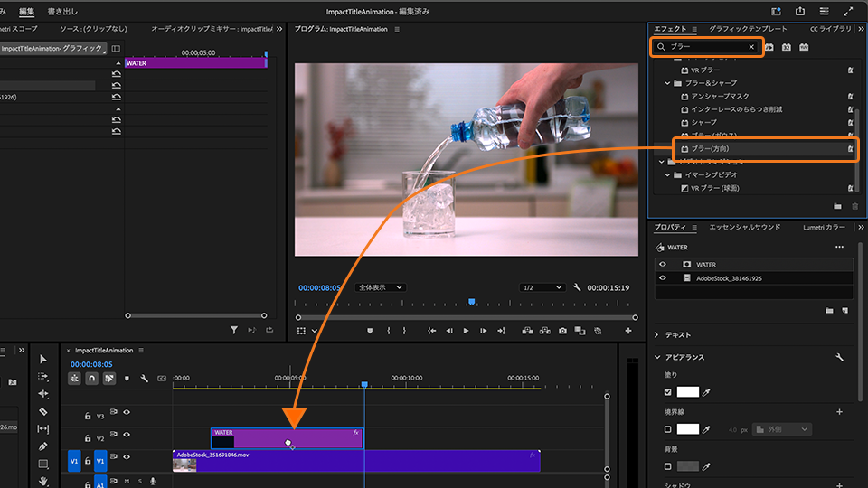Hide the WATER layer using its eye icon
The width and height of the screenshot is (868, 488).
click(x=662, y=265)
